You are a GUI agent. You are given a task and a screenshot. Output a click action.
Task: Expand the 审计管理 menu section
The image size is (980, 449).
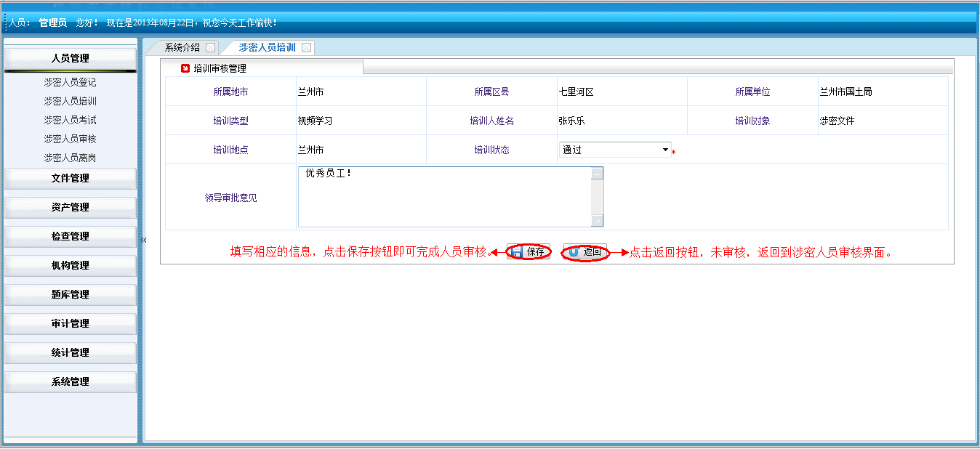tap(71, 324)
